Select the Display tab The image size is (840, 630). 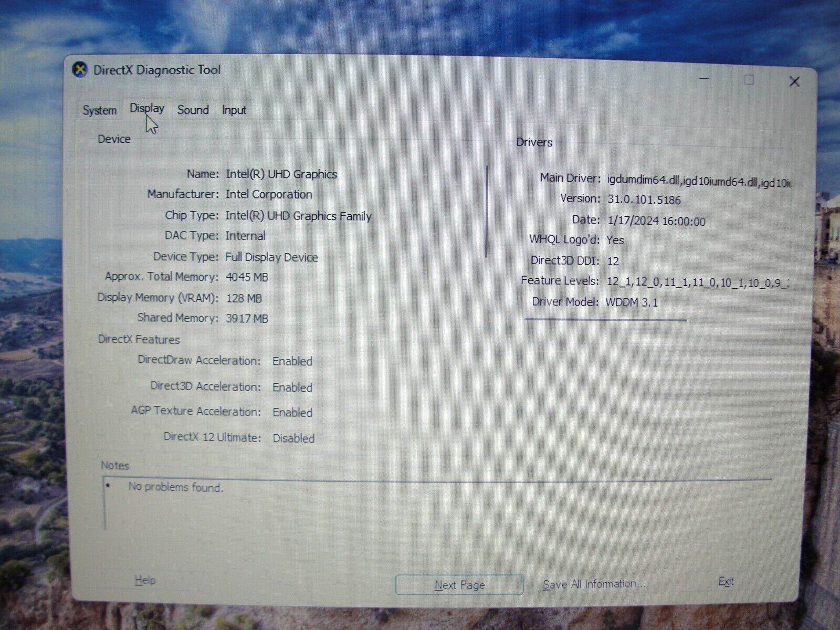pos(146,109)
